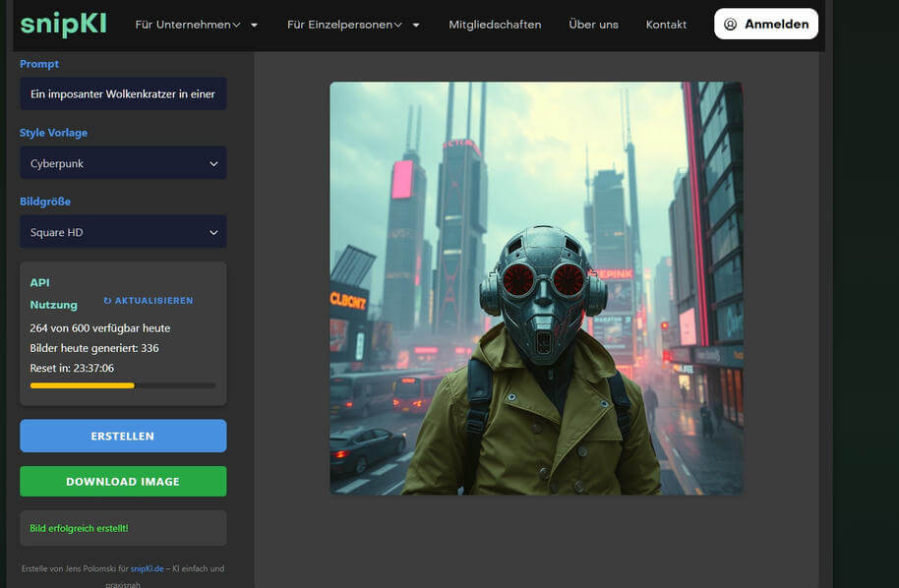Click the 'Reset in' countdown text
899x588 pixels.
click(72, 368)
